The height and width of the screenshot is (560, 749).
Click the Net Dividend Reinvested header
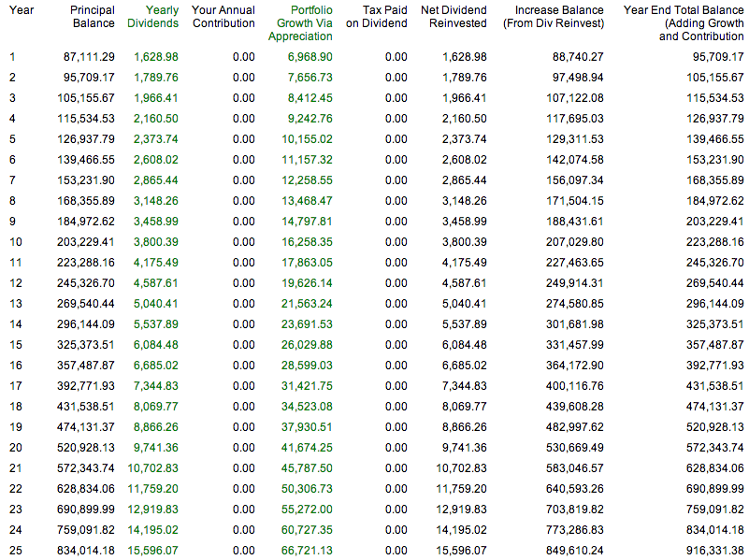click(x=454, y=17)
